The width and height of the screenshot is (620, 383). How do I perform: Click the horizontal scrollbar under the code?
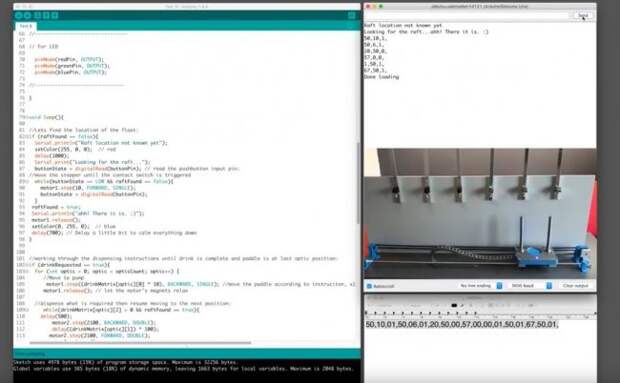(x=140, y=343)
